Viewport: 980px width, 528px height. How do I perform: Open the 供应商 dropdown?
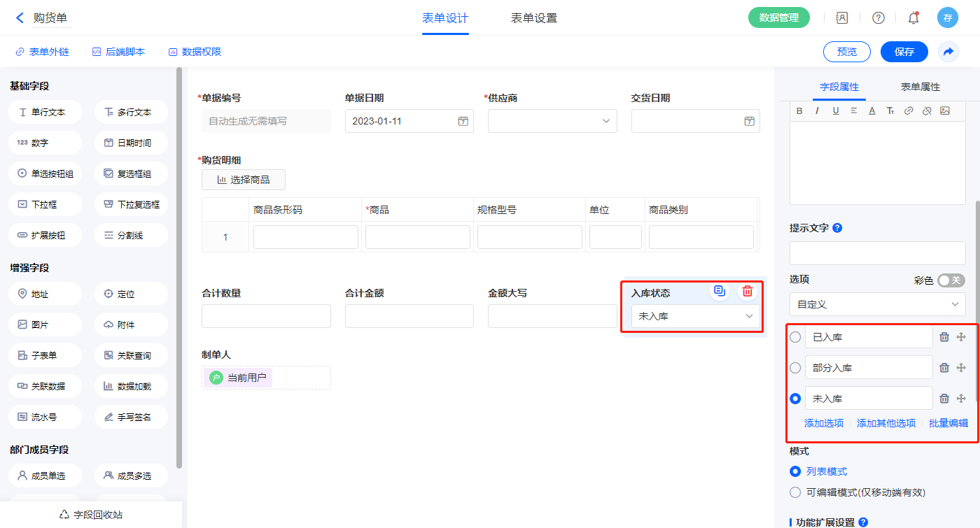pyautogui.click(x=552, y=121)
